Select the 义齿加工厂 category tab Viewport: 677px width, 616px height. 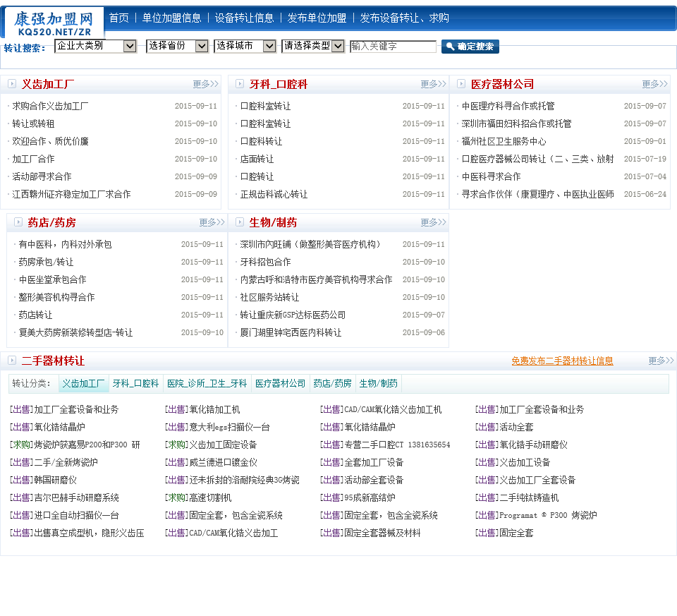tap(83, 383)
